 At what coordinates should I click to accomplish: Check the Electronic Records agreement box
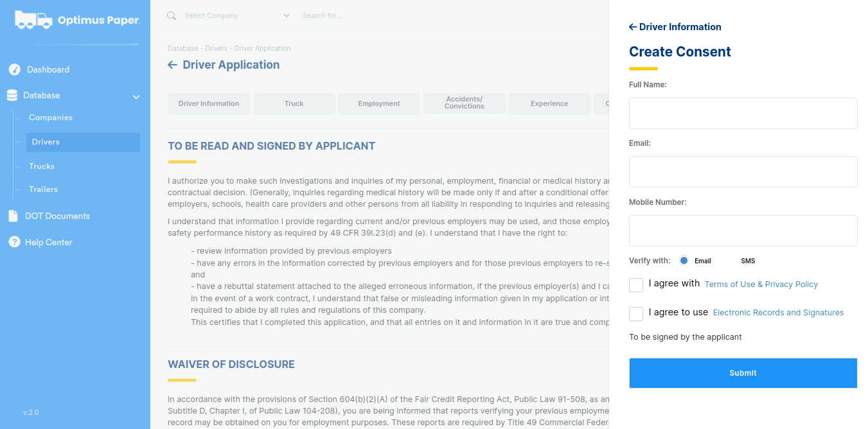click(x=636, y=313)
